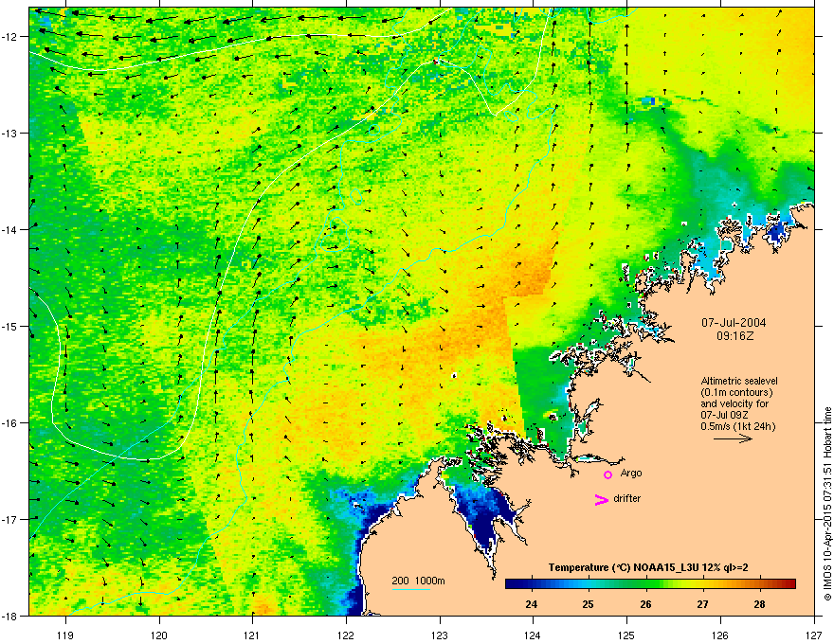Click colorbar tick label 26

[x=645, y=604]
